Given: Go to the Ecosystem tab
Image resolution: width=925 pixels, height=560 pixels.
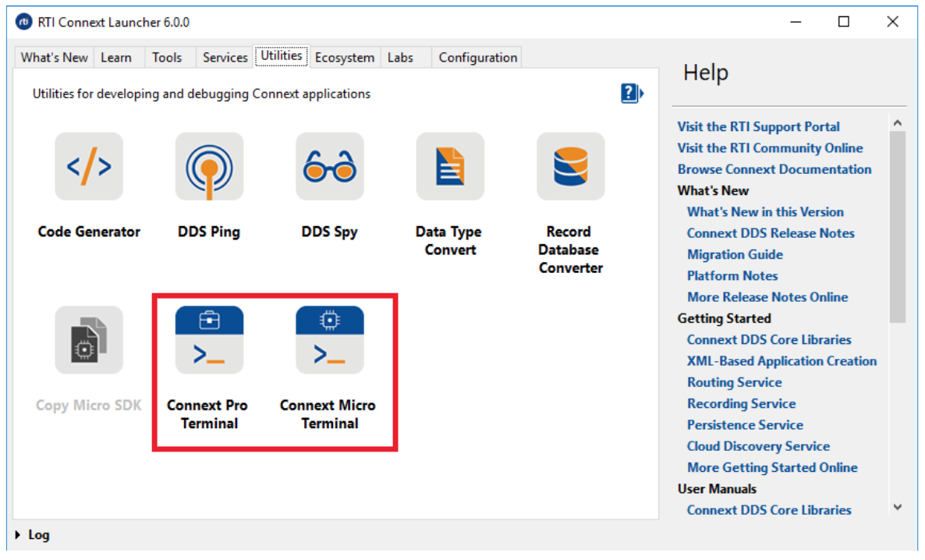Looking at the screenshot, I should coord(344,58).
